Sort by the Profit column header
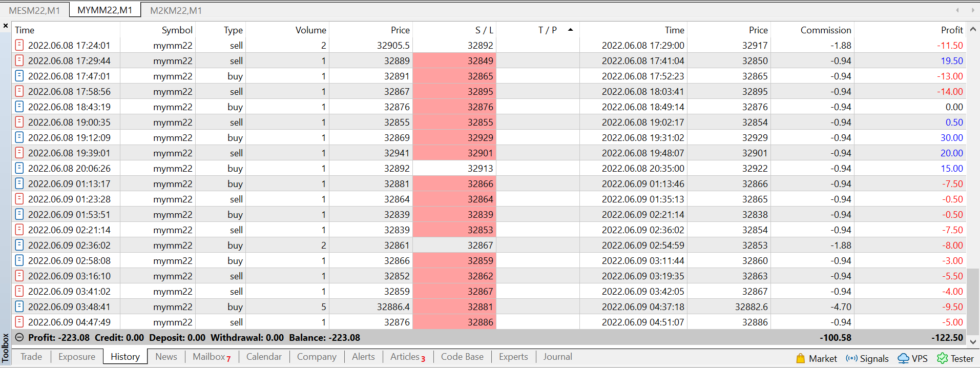 coord(910,30)
